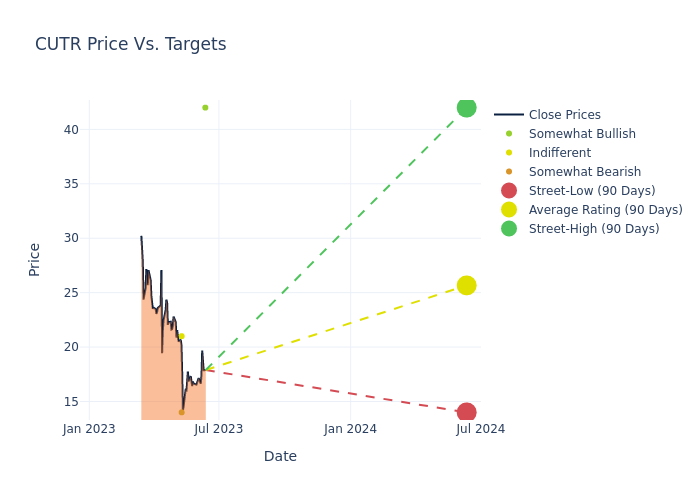Hide the Street-Low (90 Days) legend series
This screenshot has width=700, height=500.
tap(592, 191)
